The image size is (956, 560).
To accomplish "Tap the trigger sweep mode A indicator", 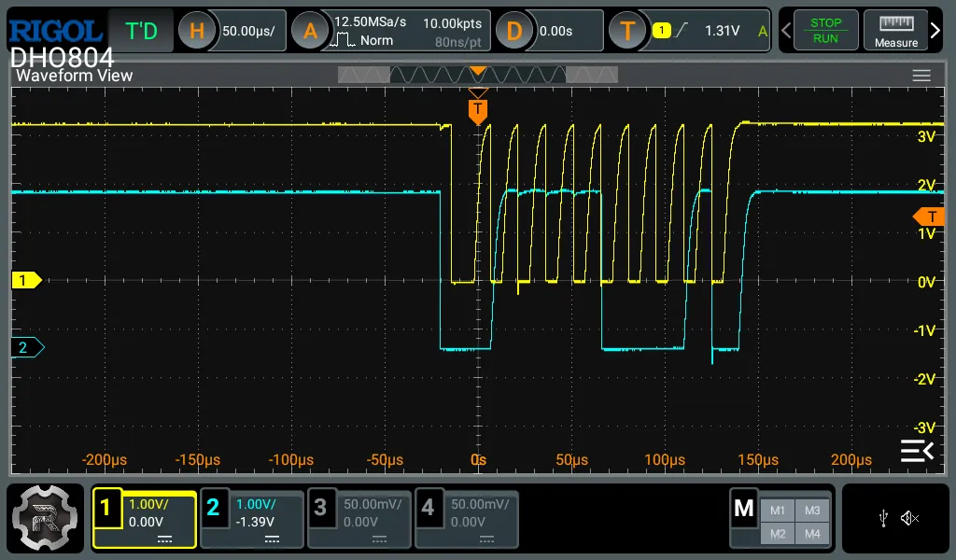I will point(762,31).
